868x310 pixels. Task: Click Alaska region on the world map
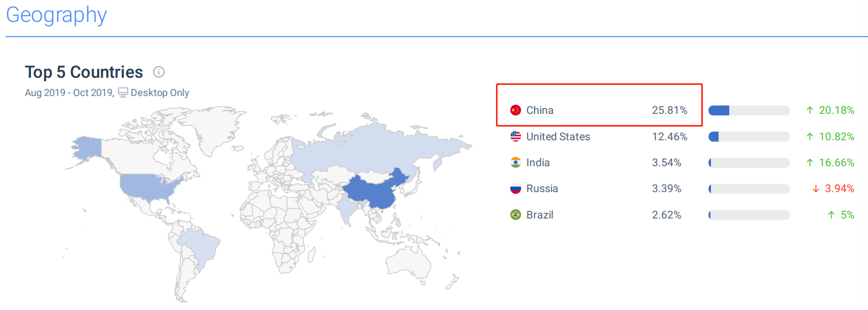[87, 147]
